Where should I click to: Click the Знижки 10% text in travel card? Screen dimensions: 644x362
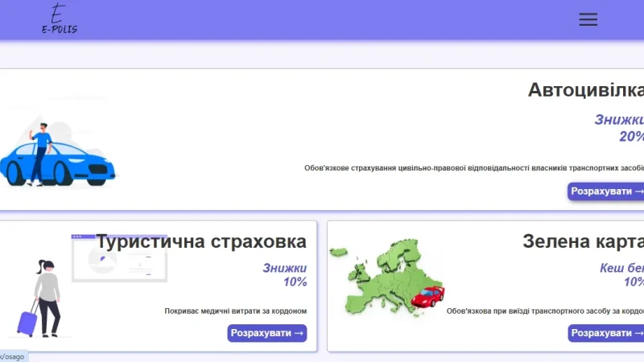pos(285,275)
